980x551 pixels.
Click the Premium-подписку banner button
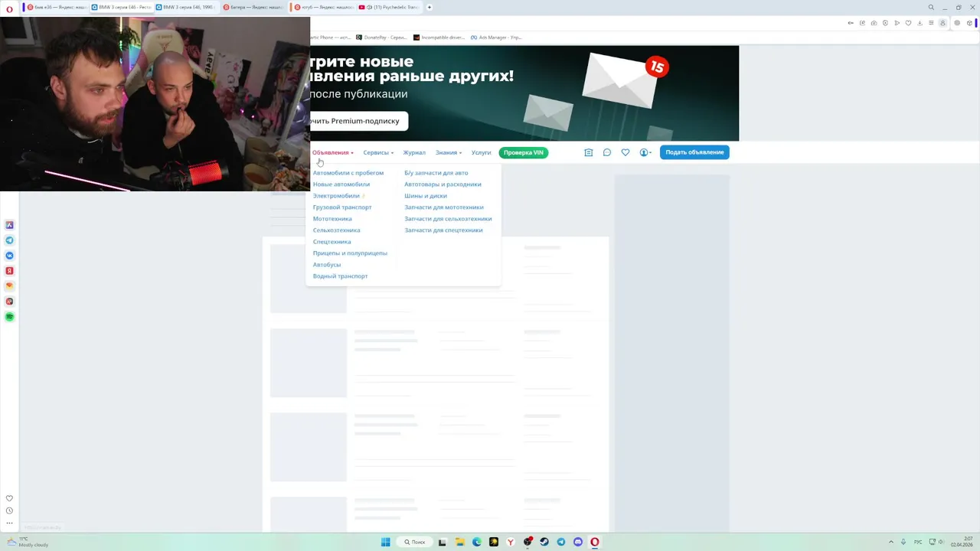(x=358, y=121)
